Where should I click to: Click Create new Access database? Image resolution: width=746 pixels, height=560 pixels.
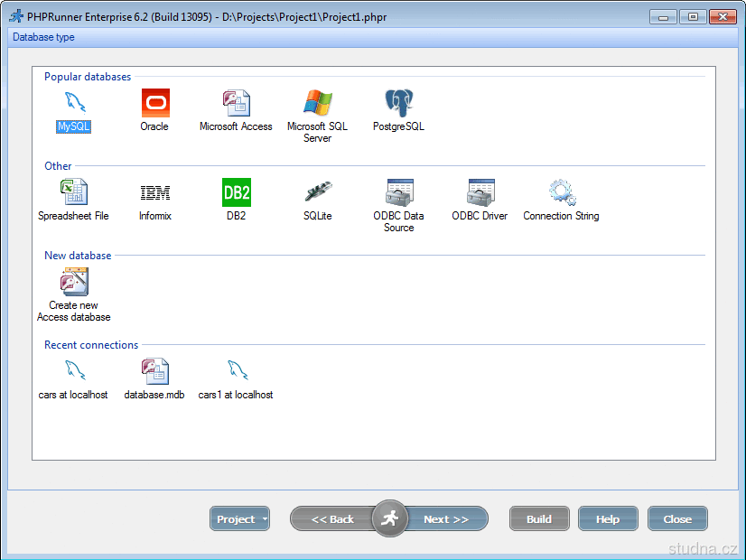74,282
